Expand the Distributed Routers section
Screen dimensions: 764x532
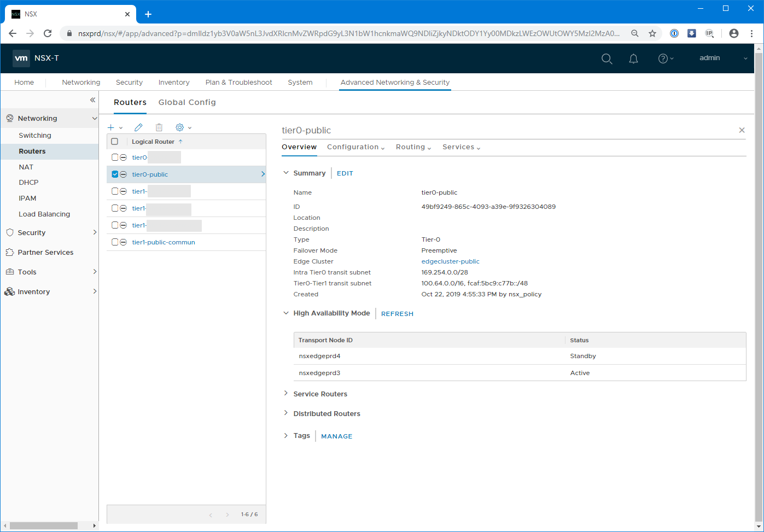pyautogui.click(x=326, y=414)
